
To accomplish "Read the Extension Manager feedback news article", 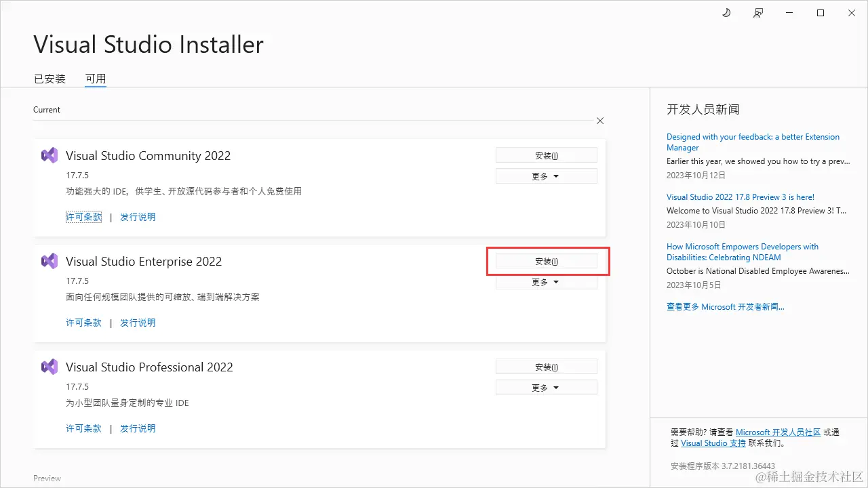I will pyautogui.click(x=753, y=142).
